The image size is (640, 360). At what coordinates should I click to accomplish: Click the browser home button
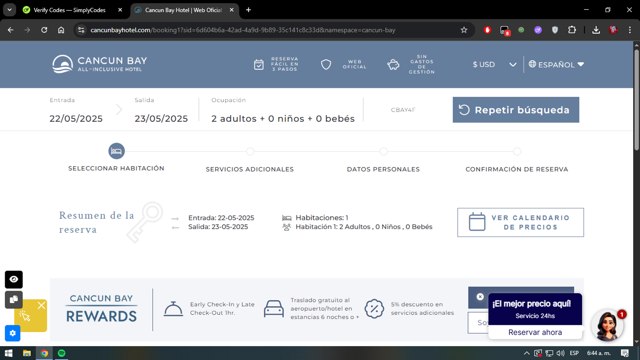(x=61, y=30)
